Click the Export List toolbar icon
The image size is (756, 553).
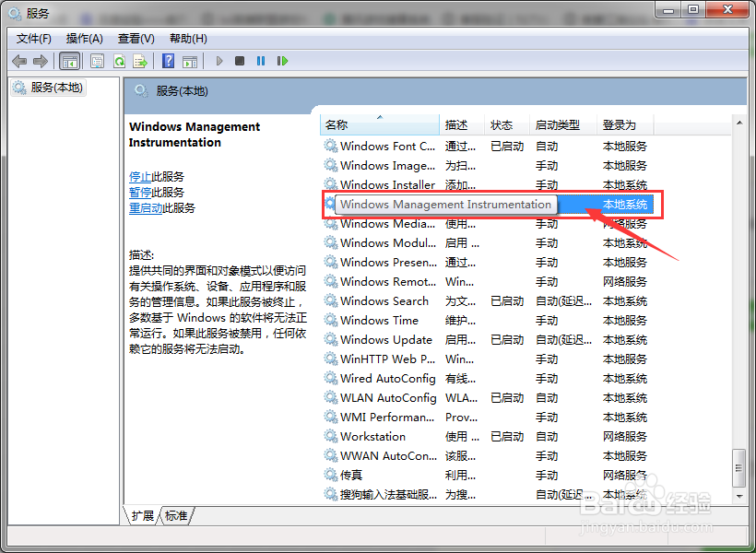tap(140, 61)
